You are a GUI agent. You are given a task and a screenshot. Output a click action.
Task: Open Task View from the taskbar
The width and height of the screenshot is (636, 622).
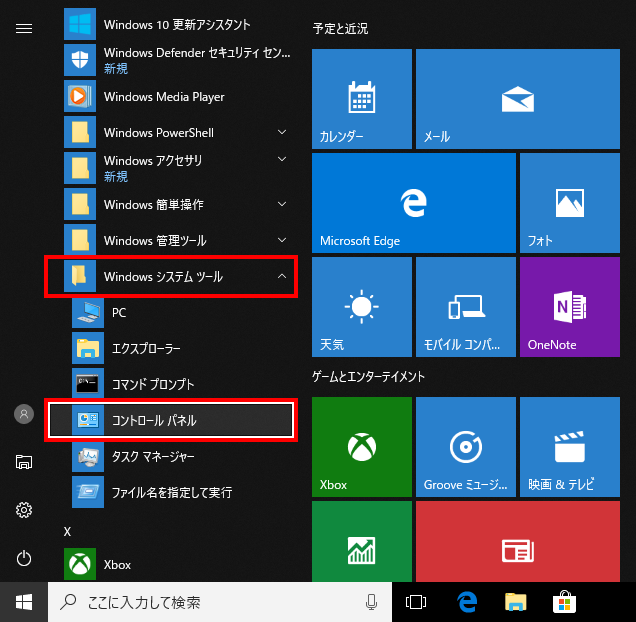pyautogui.click(x=416, y=602)
